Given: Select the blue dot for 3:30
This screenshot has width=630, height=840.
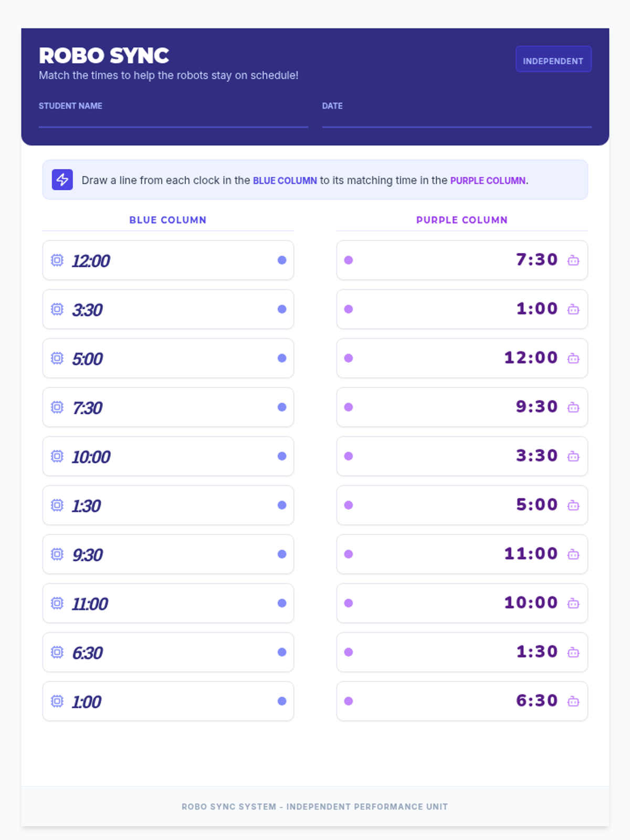Looking at the screenshot, I should (x=282, y=309).
